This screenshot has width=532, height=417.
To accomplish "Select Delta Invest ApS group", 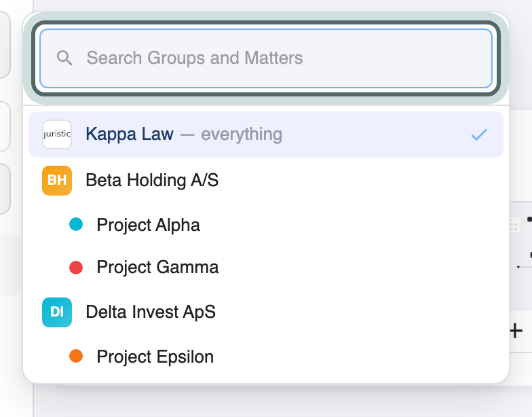I will coord(266,312).
